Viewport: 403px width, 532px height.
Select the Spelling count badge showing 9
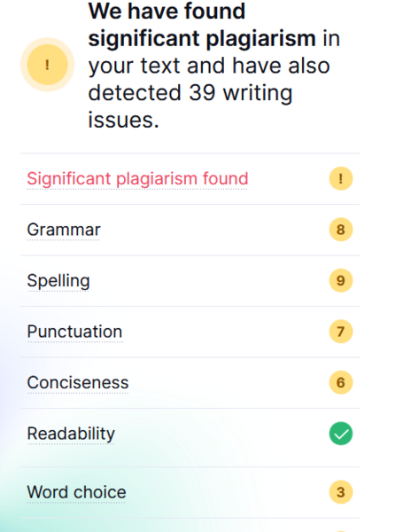pyautogui.click(x=341, y=280)
